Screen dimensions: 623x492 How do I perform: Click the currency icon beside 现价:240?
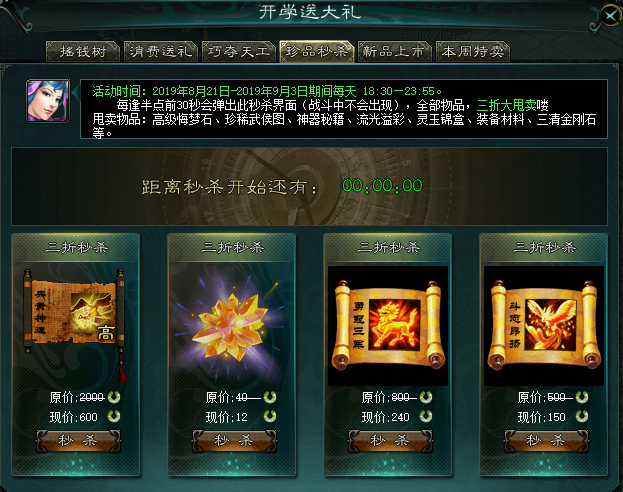click(x=426, y=416)
